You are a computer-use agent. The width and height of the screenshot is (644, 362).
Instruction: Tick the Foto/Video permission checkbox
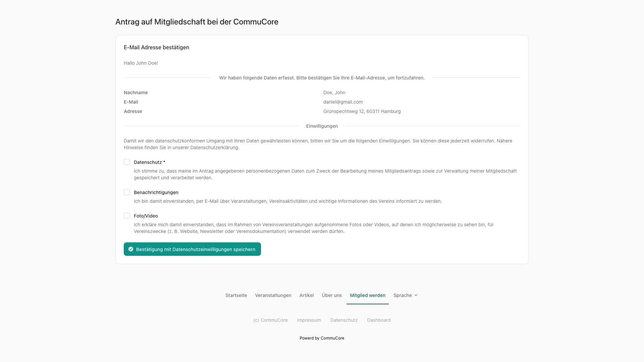pyautogui.click(x=127, y=216)
